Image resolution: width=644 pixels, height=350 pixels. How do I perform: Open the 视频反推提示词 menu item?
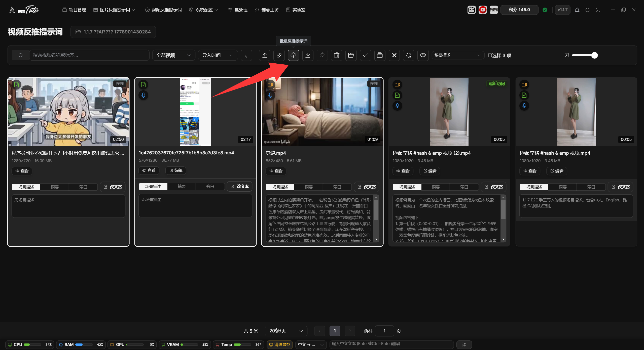coord(164,10)
